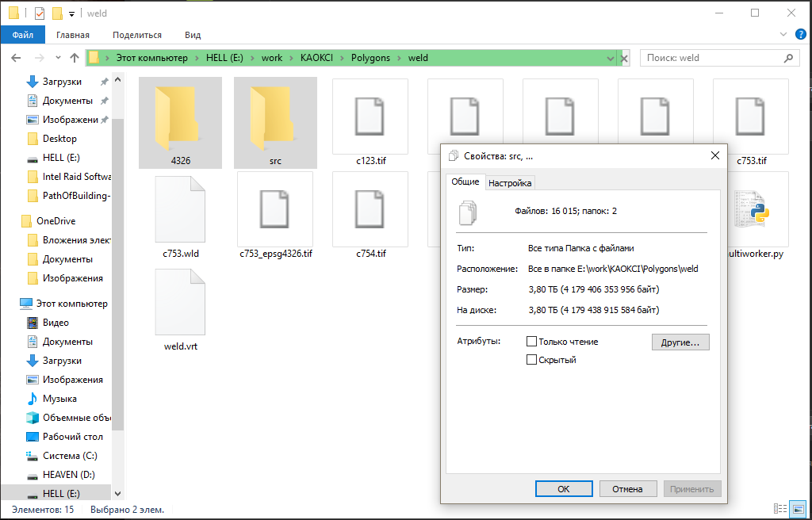Open the 4326 folder icon
The image size is (812, 520).
(x=180, y=118)
